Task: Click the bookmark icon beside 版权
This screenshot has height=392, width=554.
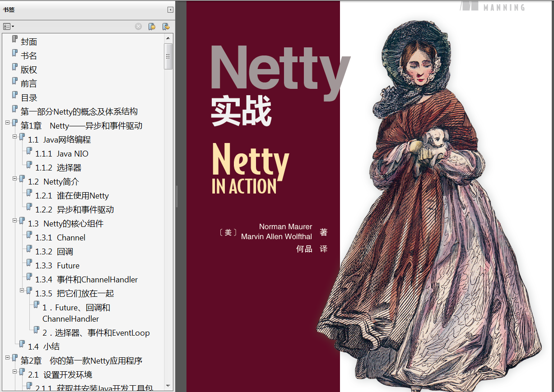Action: pyautogui.click(x=15, y=67)
